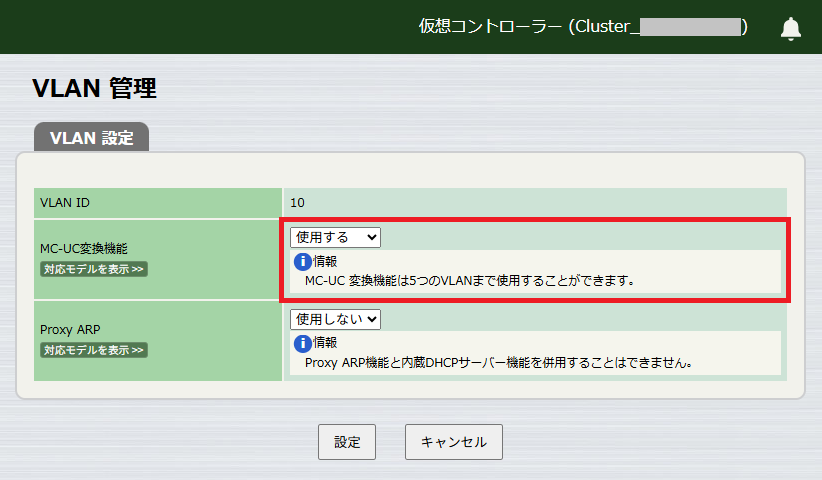Show supported models under Proxy ARP

[x=94, y=350]
